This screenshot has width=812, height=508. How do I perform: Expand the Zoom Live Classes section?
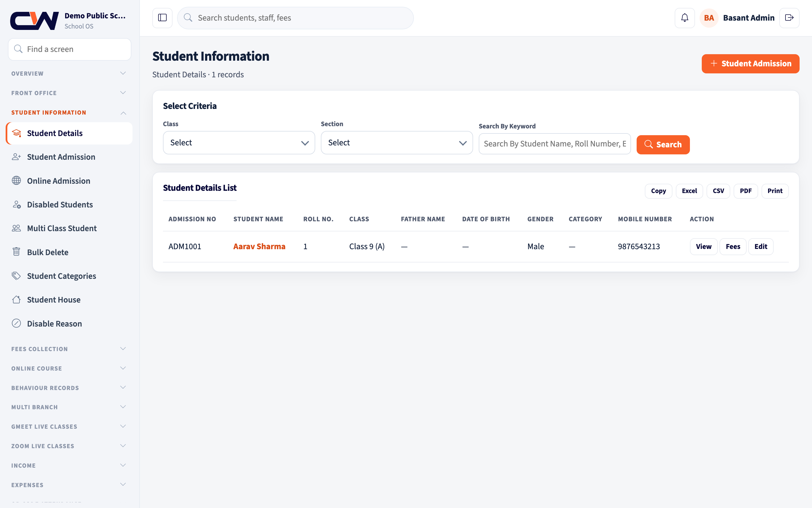(x=69, y=446)
